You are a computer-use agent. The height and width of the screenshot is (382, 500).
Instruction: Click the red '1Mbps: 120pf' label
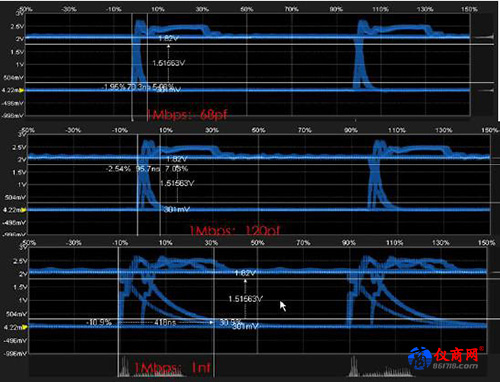[x=235, y=230]
